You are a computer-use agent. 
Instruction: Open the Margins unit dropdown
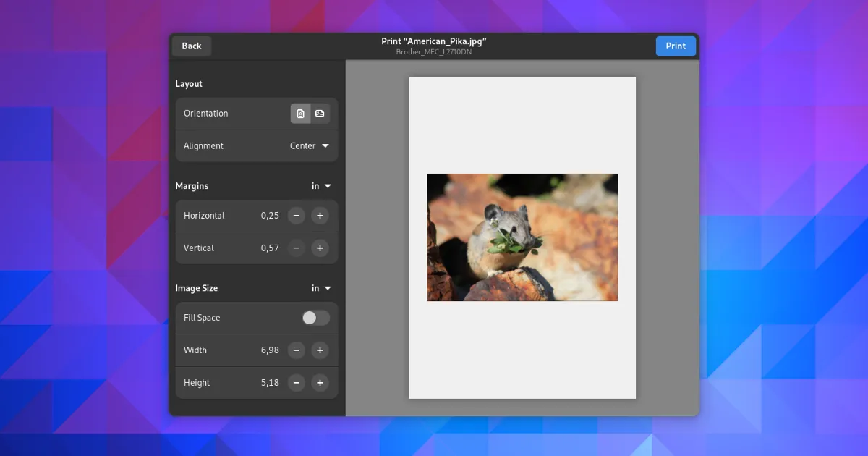pyautogui.click(x=320, y=186)
